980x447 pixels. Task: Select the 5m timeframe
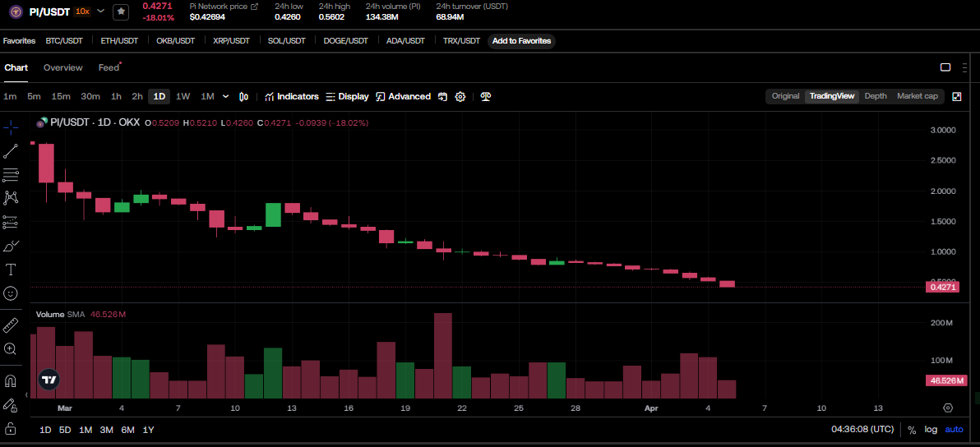(x=34, y=97)
